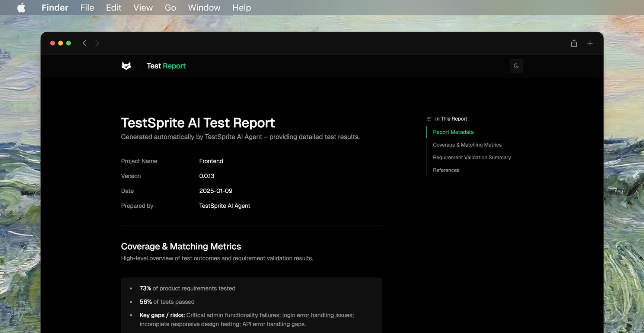The image size is (644, 333).
Task: Click the Date label
Action: coord(127,191)
